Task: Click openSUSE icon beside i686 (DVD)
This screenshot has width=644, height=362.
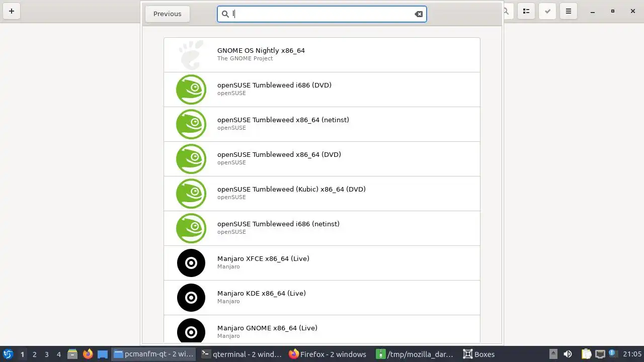Action: tap(191, 89)
